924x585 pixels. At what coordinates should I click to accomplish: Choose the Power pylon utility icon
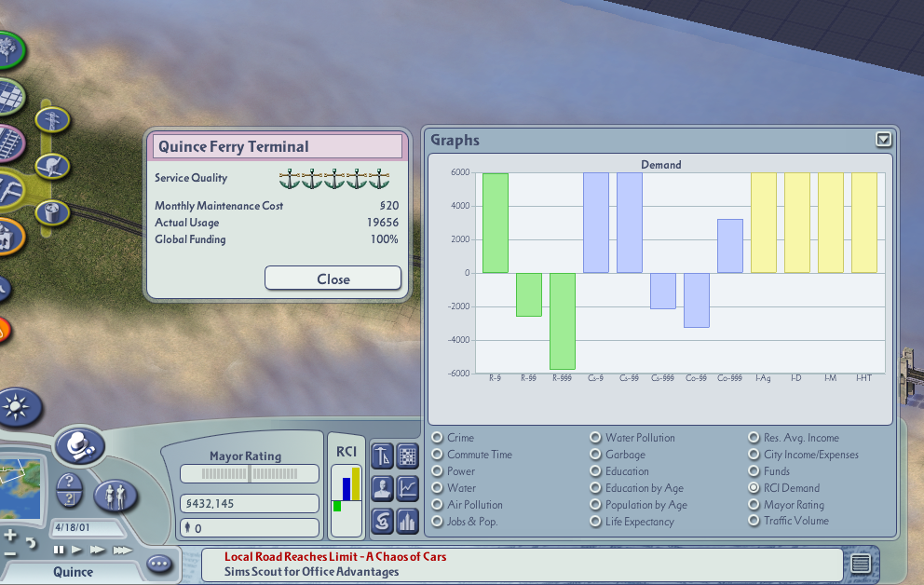pyautogui.click(x=52, y=119)
